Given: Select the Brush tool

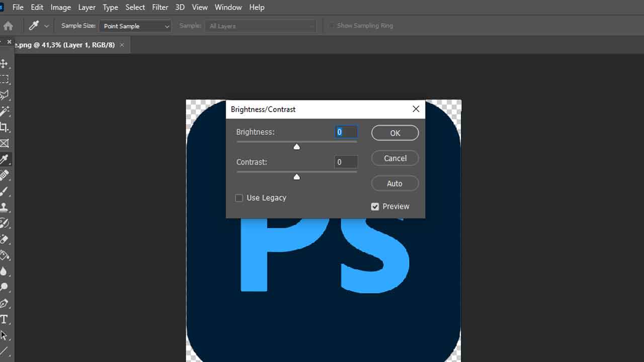Looking at the screenshot, I should (4, 191).
